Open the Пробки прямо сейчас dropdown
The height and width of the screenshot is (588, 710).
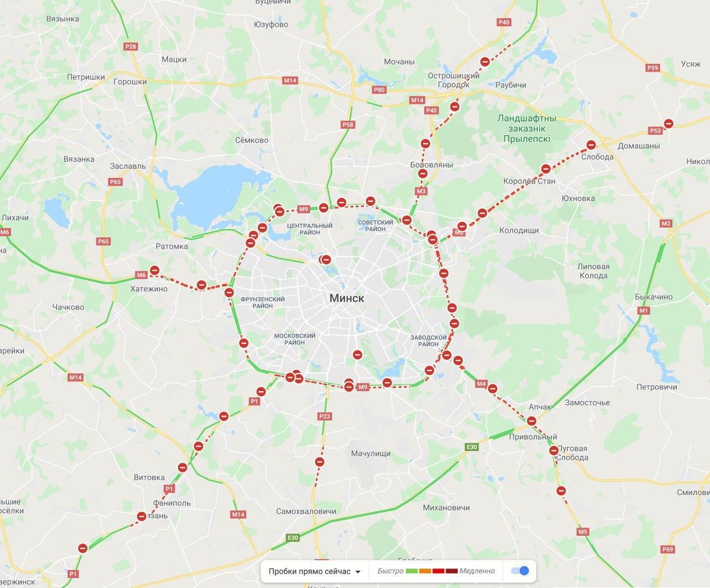pyautogui.click(x=315, y=571)
